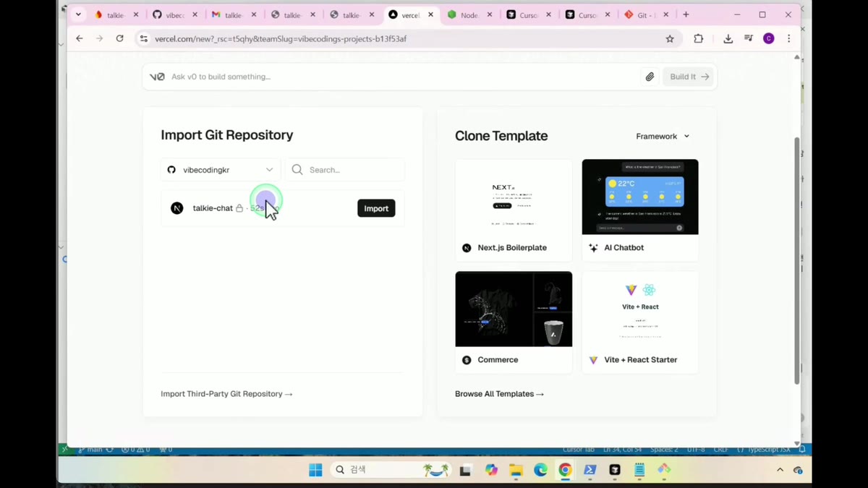Screen dimensions: 868x488
Task: Open AI Chatbot weather preview thumbnail
Action: click(x=640, y=197)
